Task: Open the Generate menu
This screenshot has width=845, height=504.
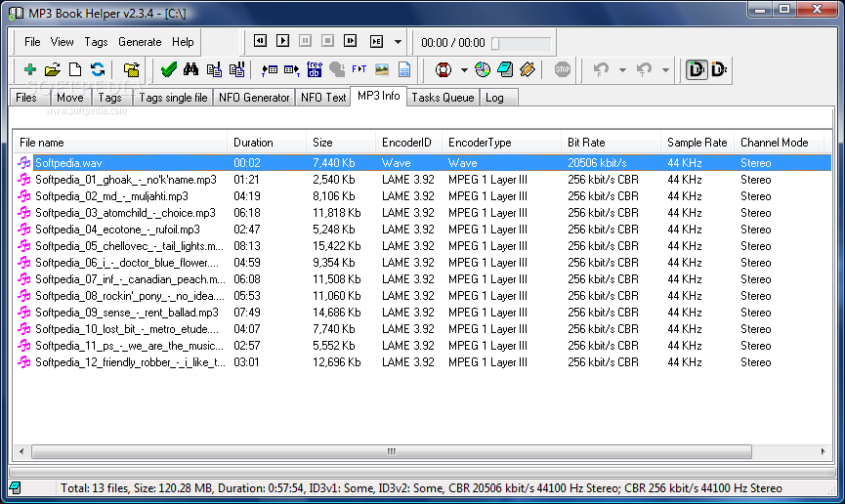Action: coord(140,41)
